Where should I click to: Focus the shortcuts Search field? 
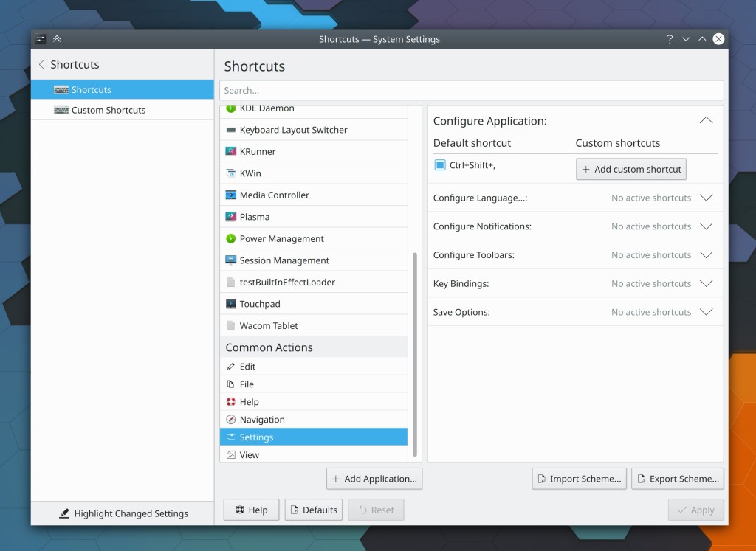[x=471, y=90]
